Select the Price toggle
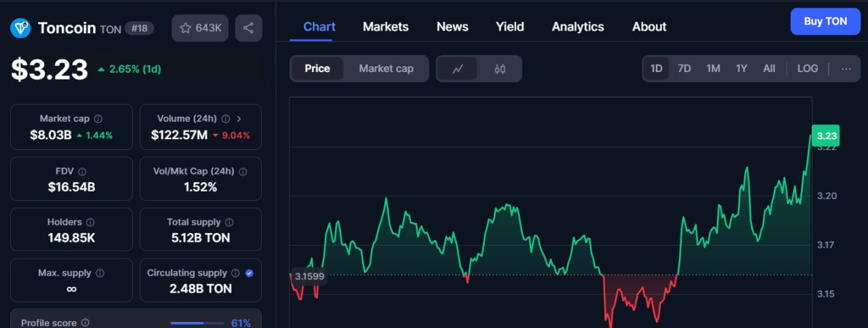 pyautogui.click(x=317, y=69)
